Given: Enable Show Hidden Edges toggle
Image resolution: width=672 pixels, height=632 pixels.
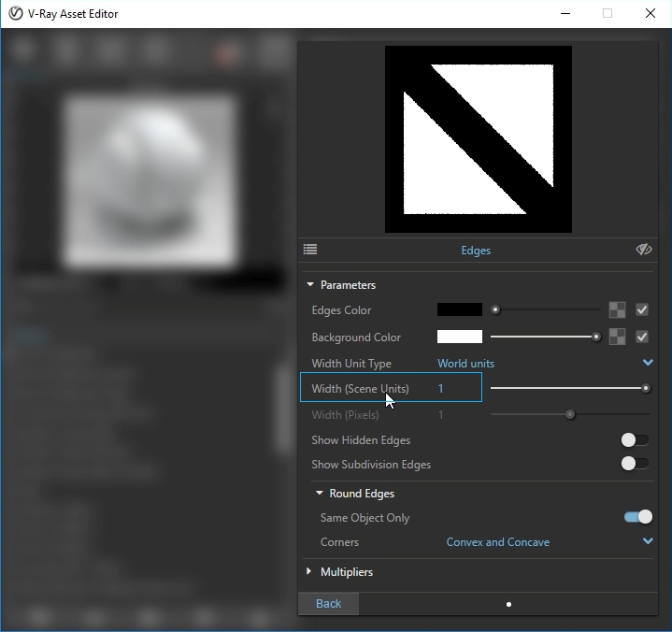Looking at the screenshot, I should tap(635, 440).
